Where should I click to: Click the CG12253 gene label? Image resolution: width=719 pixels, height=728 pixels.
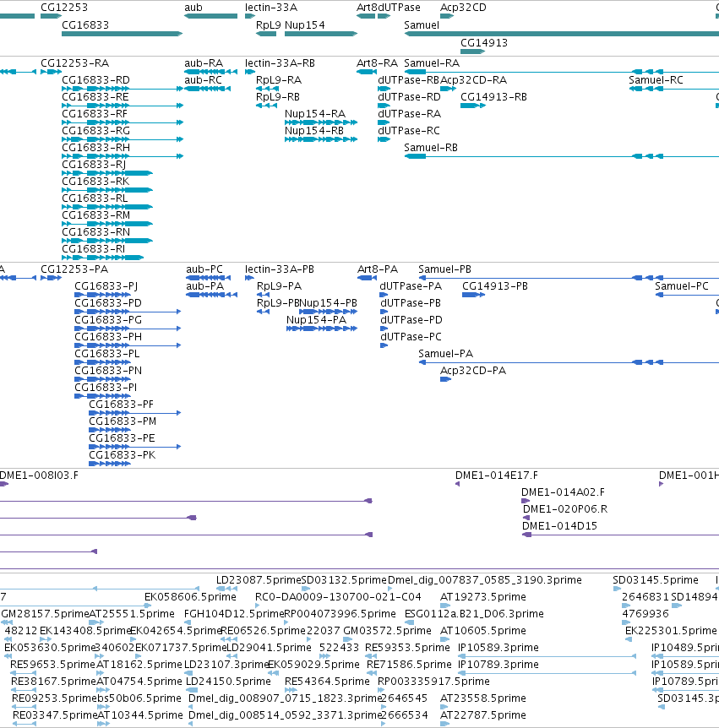[64, 8]
